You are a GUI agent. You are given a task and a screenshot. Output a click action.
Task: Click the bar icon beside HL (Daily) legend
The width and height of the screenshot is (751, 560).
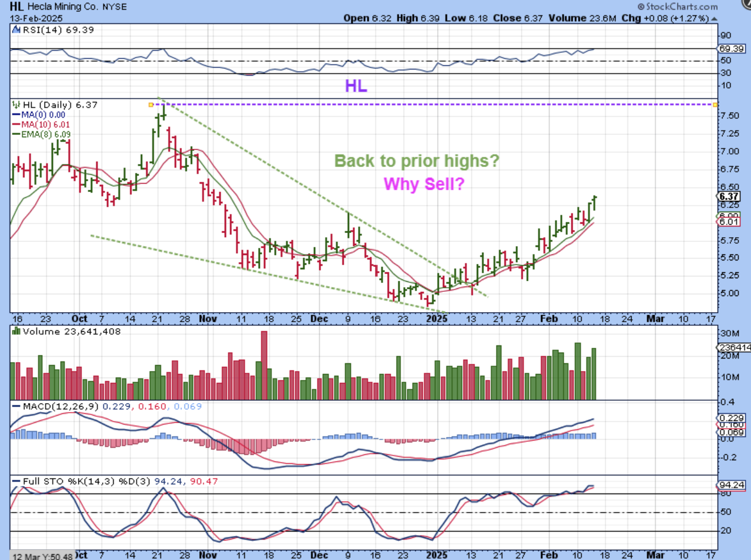[x=15, y=105]
